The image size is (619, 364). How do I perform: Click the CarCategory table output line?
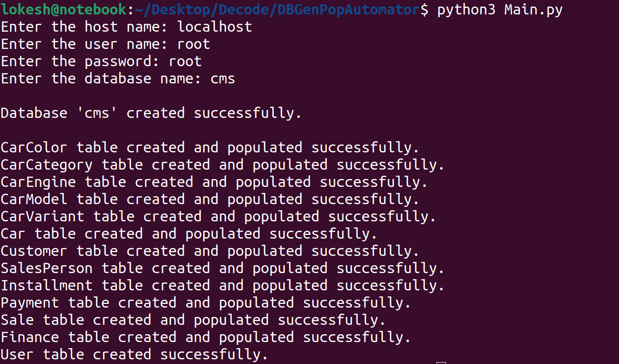pyautogui.click(x=223, y=165)
